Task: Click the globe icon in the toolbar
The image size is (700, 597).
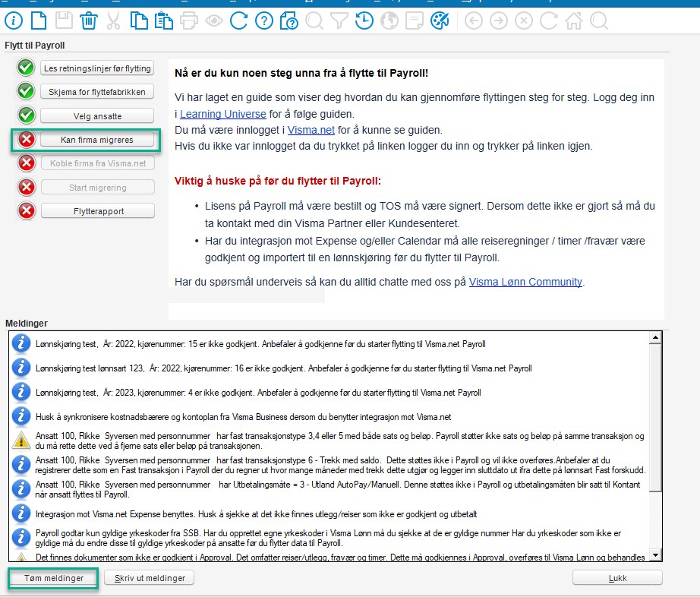Action: point(389,21)
